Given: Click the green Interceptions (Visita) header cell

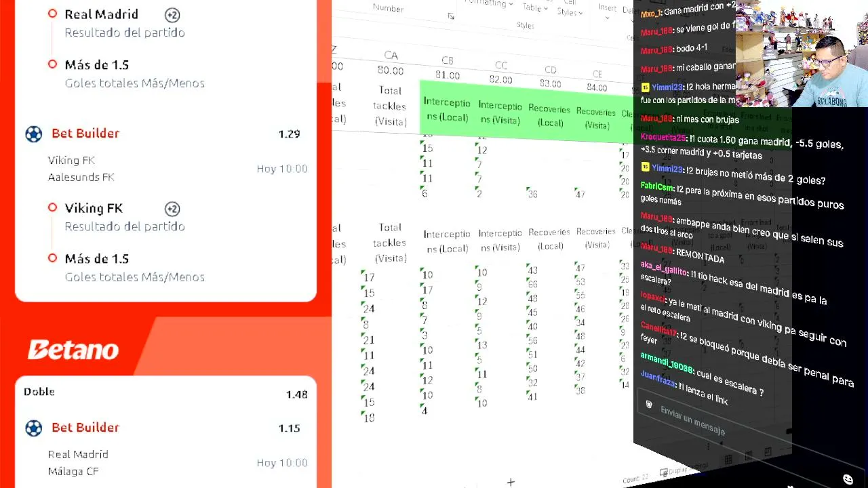Looking at the screenshot, I should [500, 113].
